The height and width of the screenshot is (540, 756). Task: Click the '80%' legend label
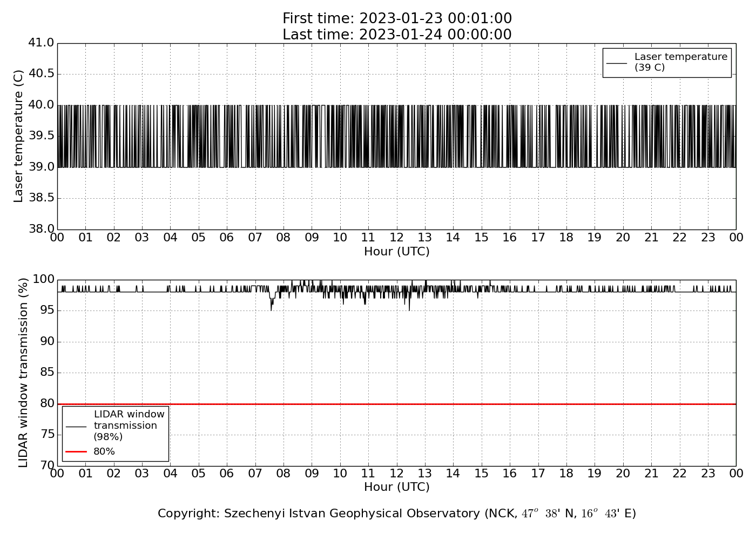104,451
